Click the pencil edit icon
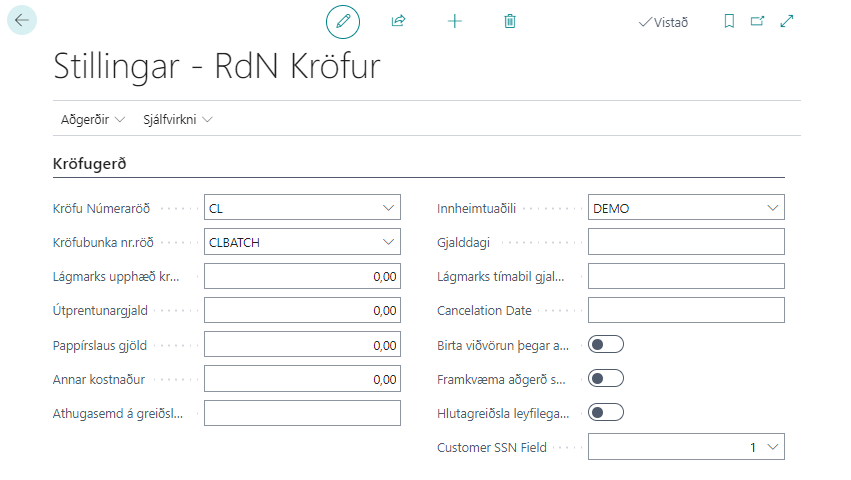 [343, 21]
